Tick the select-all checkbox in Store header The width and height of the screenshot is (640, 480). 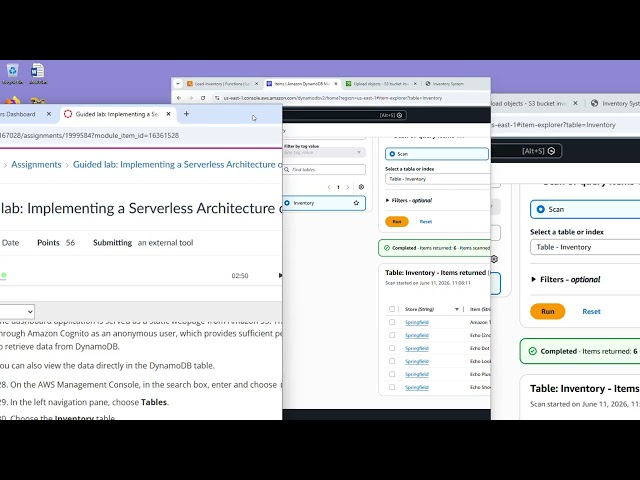click(392, 309)
